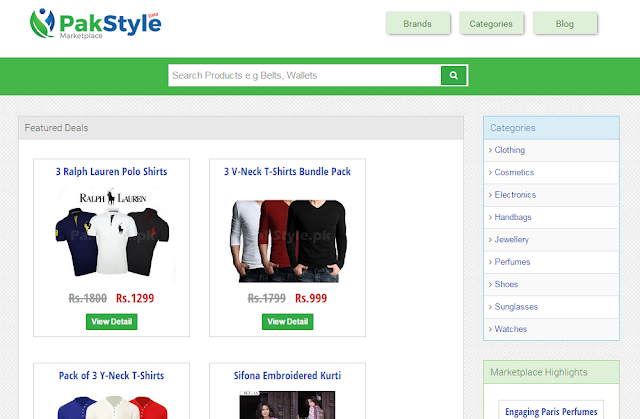This screenshot has width=640, height=419.
Task: Click the V-Neck T-Shirts product image
Action: 287,241
